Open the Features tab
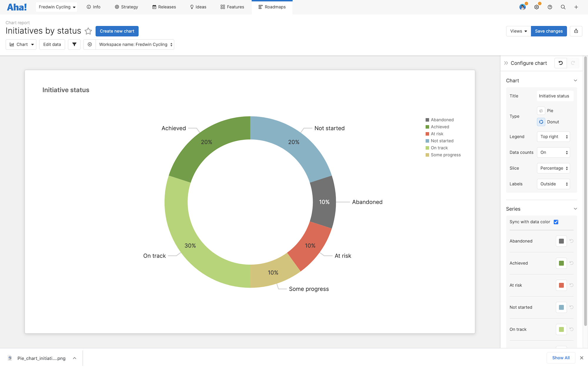The width and height of the screenshot is (588, 368). coord(232,7)
